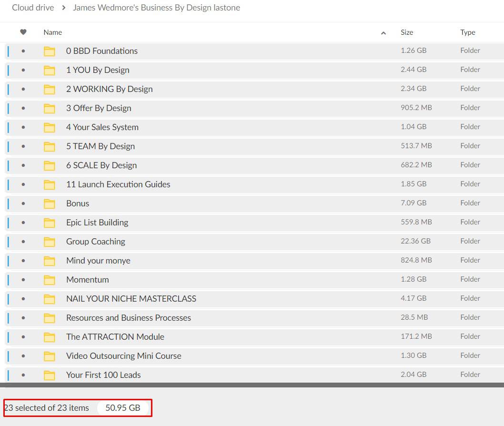Go to Cloud drive breadcrumb
This screenshot has height=426, width=504.
(x=33, y=8)
